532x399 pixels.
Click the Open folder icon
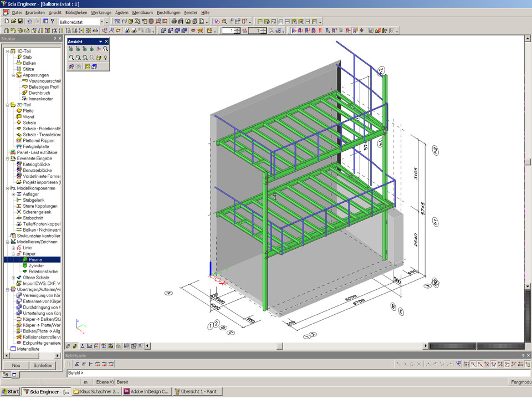[x=13, y=21]
